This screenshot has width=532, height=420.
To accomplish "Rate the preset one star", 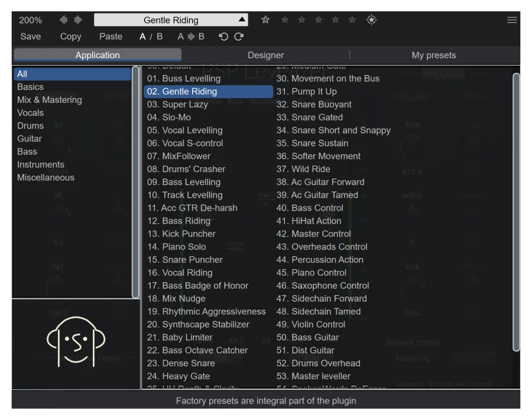I will pos(285,20).
